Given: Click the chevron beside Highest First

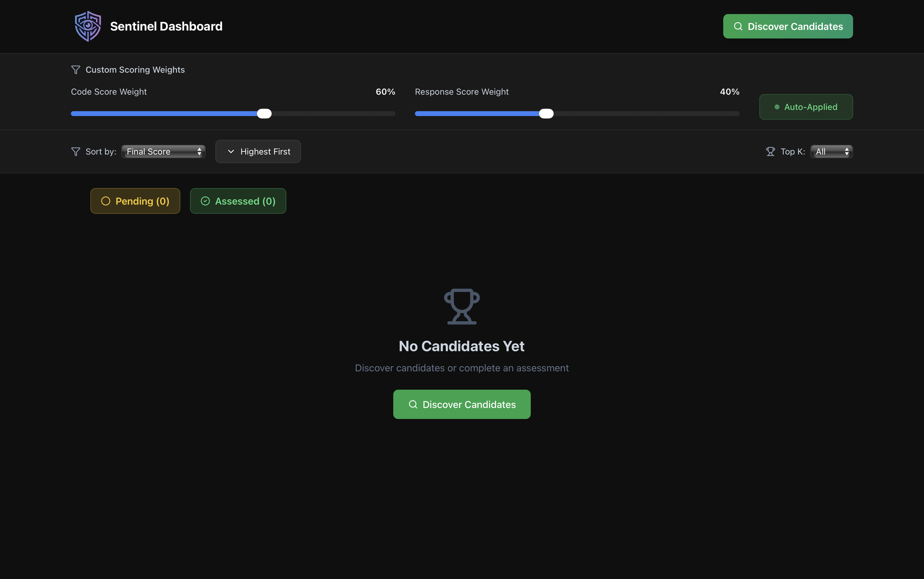Looking at the screenshot, I should pyautogui.click(x=231, y=152).
